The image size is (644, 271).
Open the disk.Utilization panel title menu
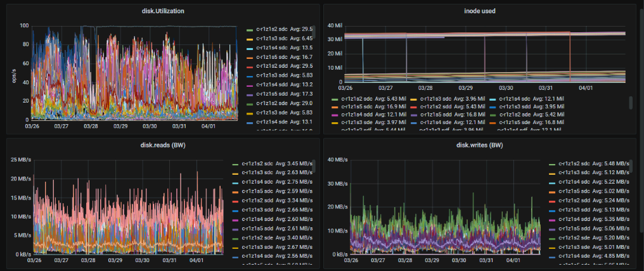coord(162,10)
